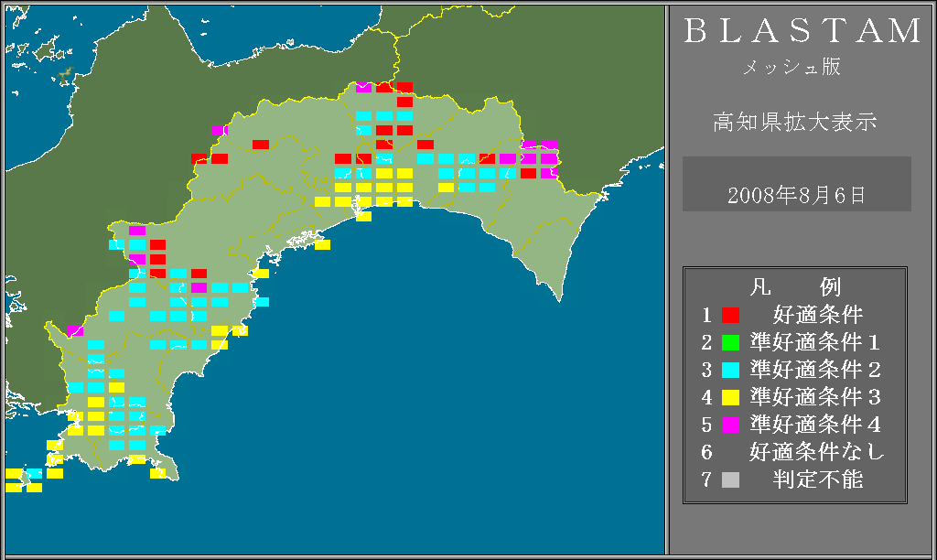Click the gray legend swatch for 判定不能
937x560 pixels.
(730, 479)
